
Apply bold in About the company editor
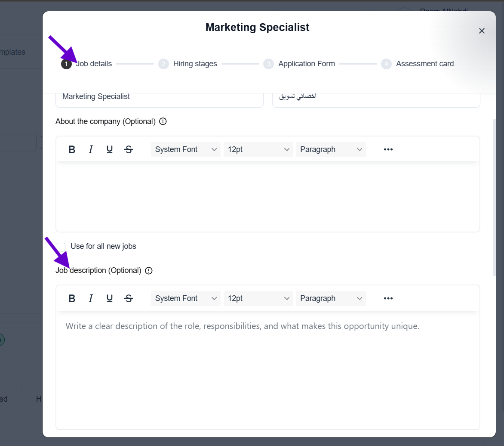(x=72, y=149)
